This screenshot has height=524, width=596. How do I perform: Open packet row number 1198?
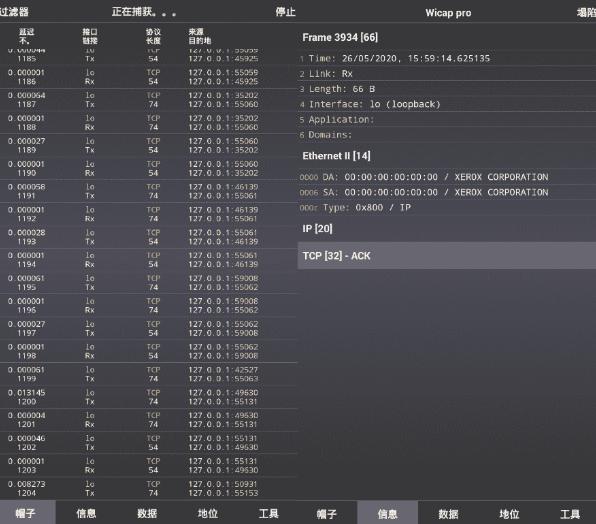point(149,351)
